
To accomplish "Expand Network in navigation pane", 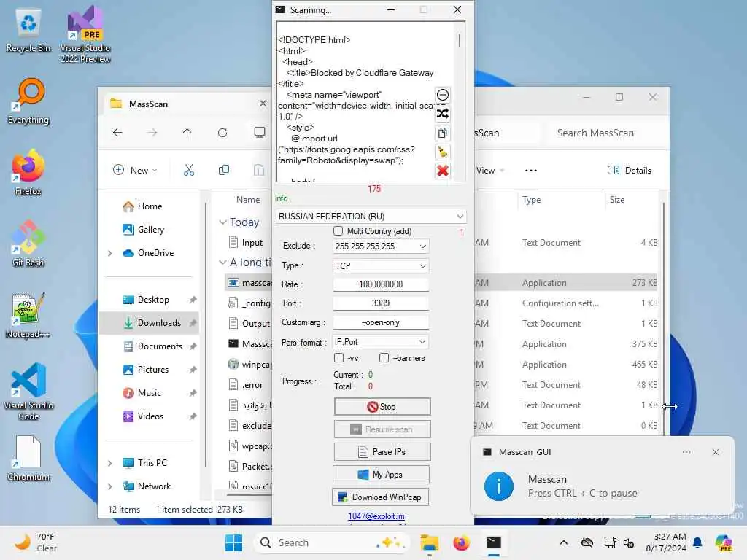I will [x=110, y=486].
